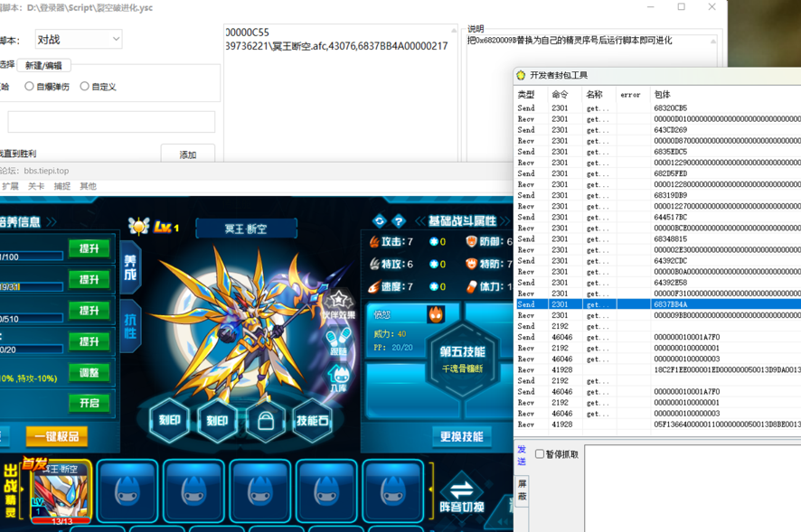Click 提升 beside the /100 bar
Image resolution: width=801 pixels, height=532 pixels.
point(90,249)
